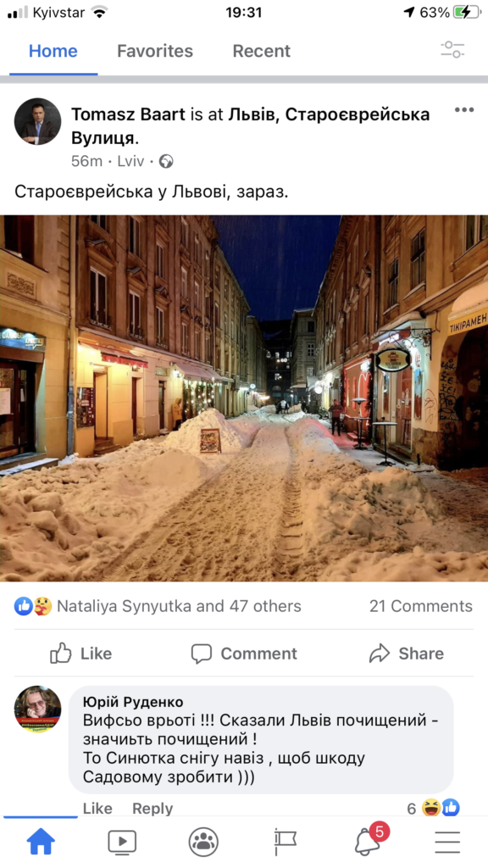The height and width of the screenshot is (868, 488).
Task: Open the snowy Lviv street photo
Action: [244, 398]
